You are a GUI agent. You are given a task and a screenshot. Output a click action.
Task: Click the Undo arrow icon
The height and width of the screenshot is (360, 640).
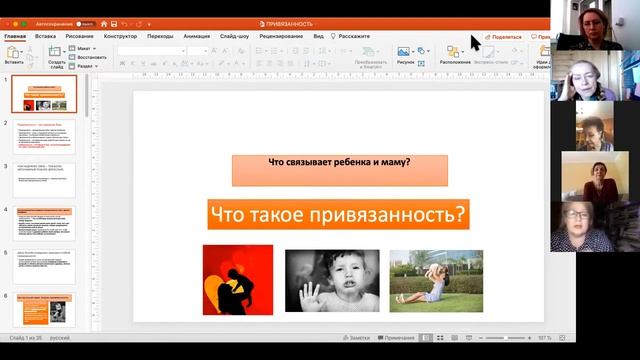(124, 24)
